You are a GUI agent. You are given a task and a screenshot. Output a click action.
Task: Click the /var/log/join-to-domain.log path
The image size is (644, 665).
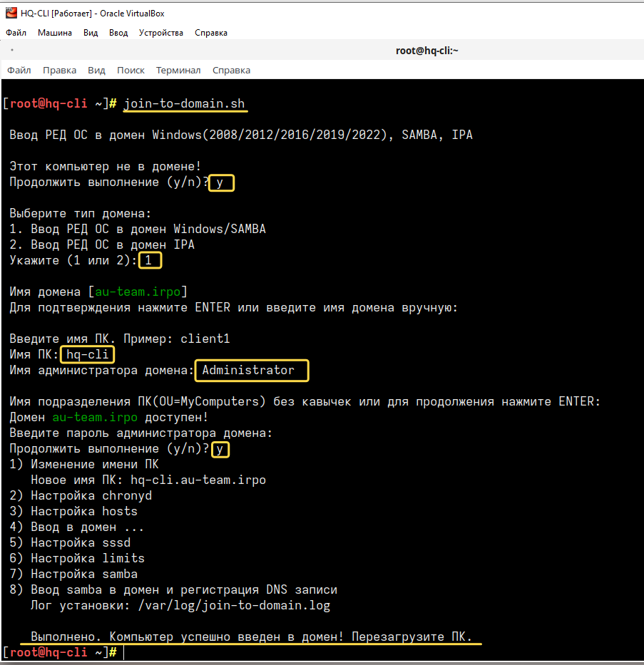[x=234, y=606]
